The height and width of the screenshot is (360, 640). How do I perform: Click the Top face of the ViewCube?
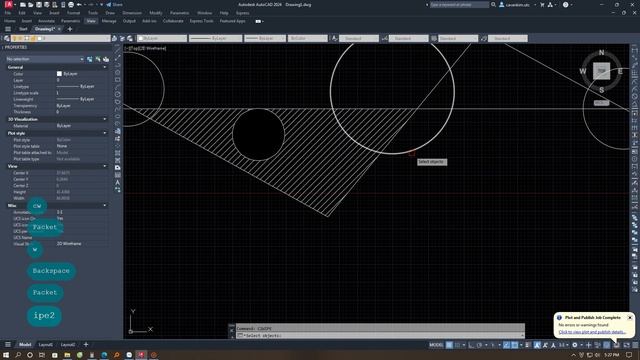click(x=601, y=71)
